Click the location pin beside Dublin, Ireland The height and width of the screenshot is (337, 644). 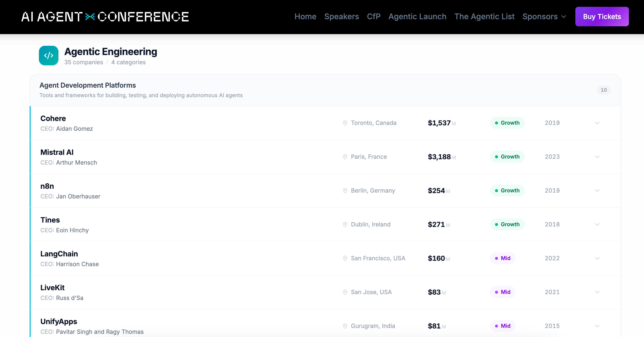(x=345, y=225)
